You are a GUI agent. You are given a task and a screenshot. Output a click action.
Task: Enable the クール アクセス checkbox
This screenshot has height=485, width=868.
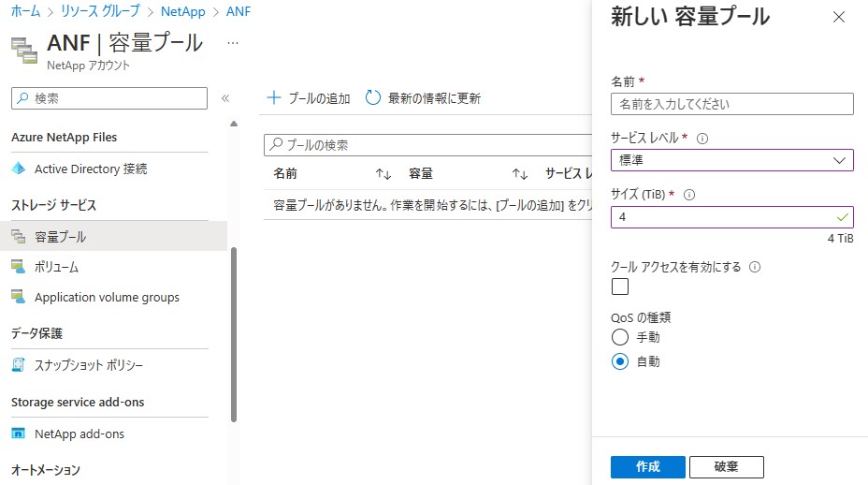tap(620, 287)
